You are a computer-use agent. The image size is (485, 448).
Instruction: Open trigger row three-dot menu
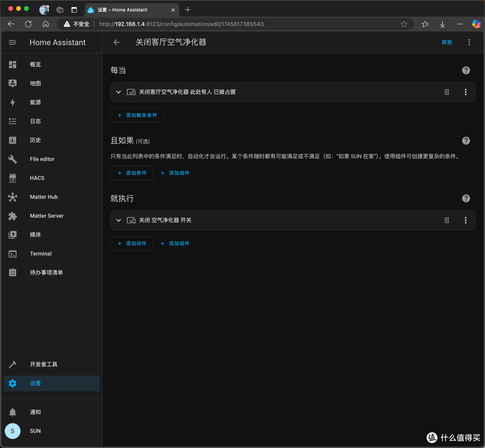click(466, 92)
